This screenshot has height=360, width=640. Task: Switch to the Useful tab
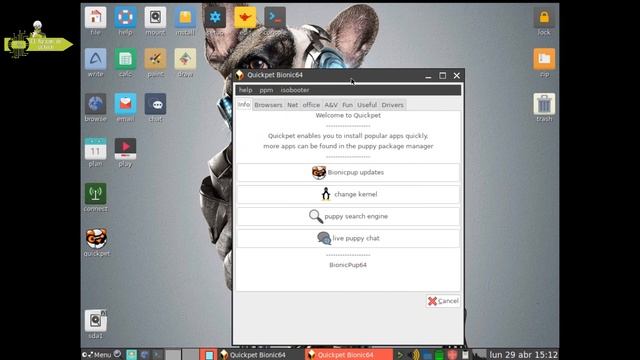(x=367, y=105)
